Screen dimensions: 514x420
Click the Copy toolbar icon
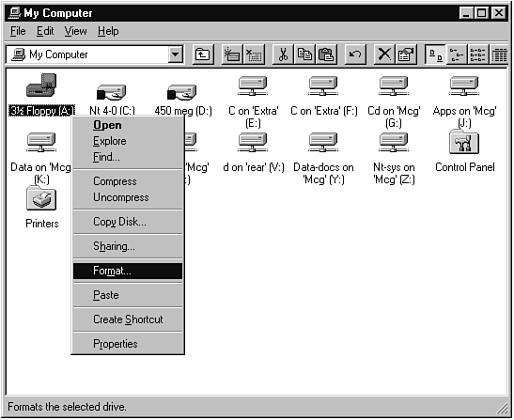(x=304, y=54)
